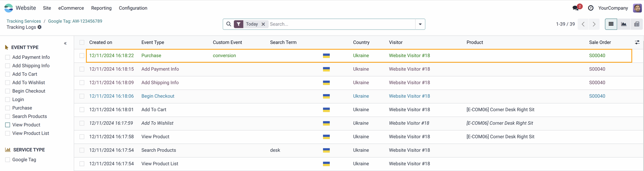Switch to pivot view
The image size is (644, 171).
[637, 24]
